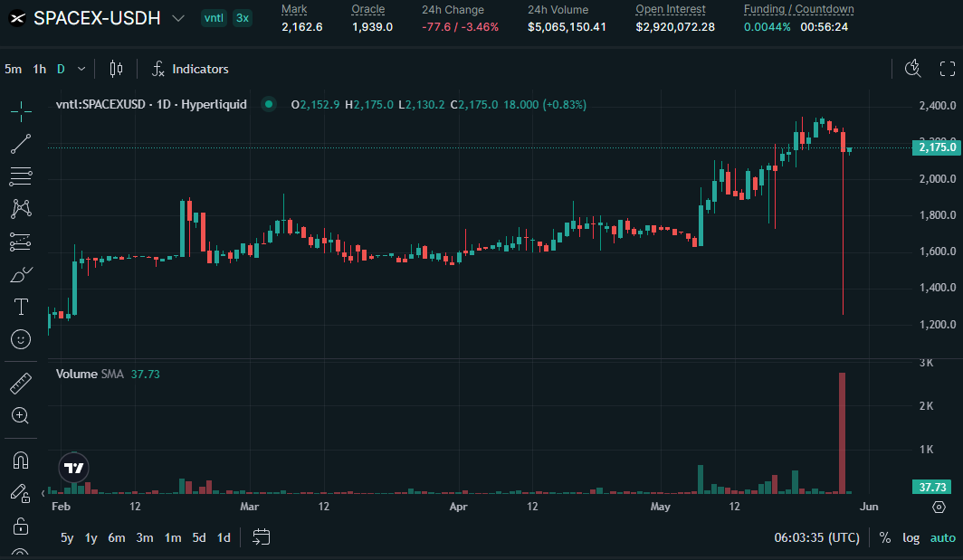This screenshot has height=560, width=963.
Task: Set chart range to 3m
Action: click(x=144, y=538)
